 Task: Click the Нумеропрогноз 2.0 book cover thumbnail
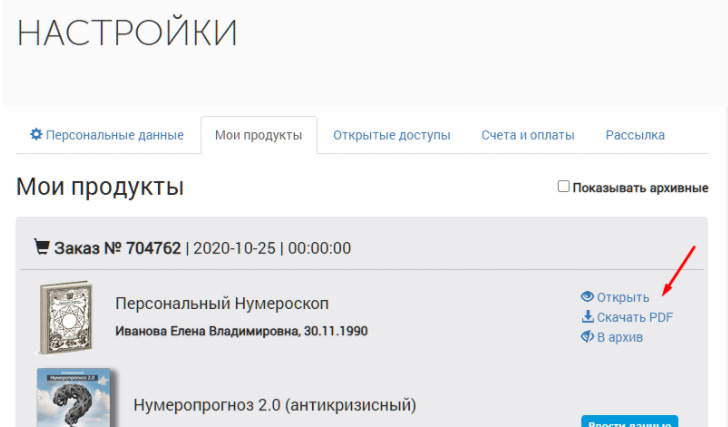(76, 397)
